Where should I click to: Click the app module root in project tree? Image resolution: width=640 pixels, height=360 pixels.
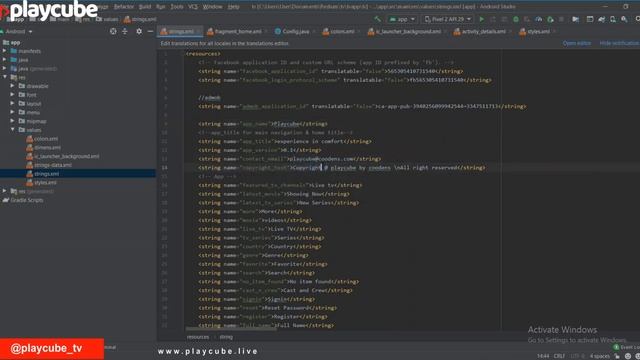point(11,42)
